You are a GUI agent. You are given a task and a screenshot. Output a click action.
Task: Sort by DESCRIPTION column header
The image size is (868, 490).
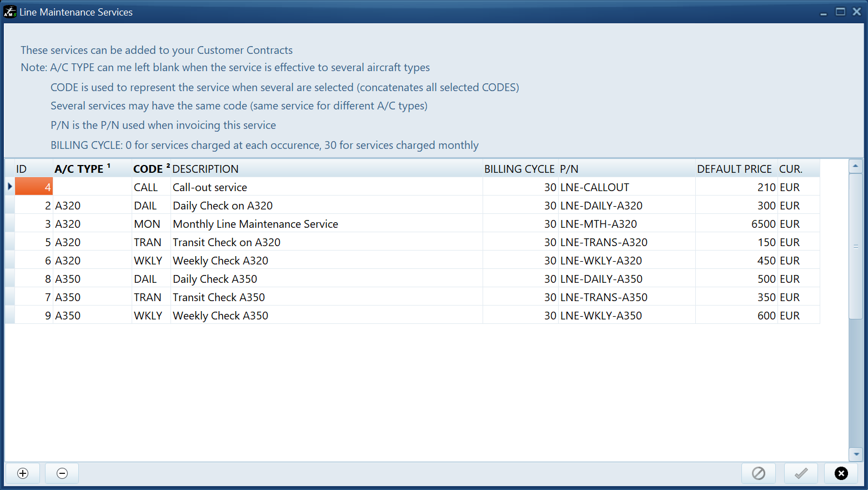click(327, 169)
